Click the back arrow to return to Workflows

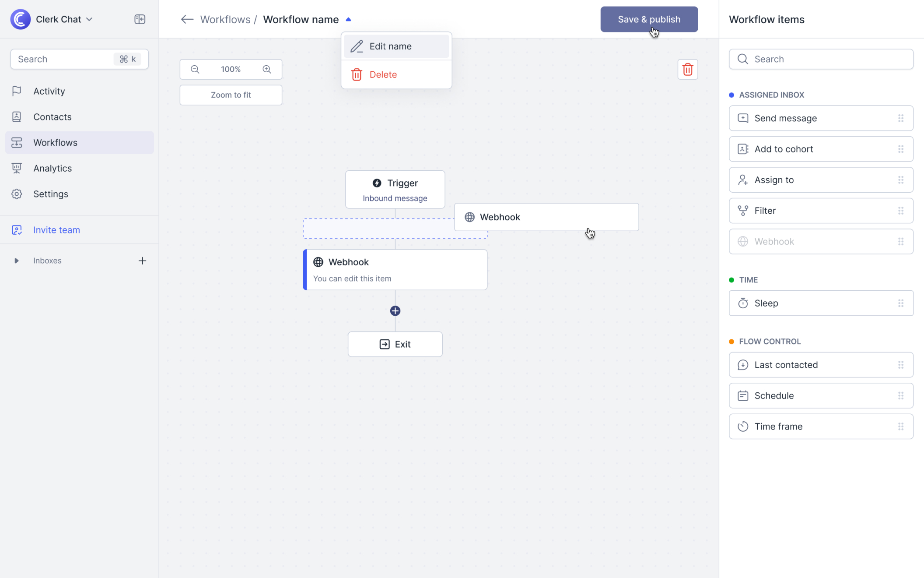tap(187, 19)
